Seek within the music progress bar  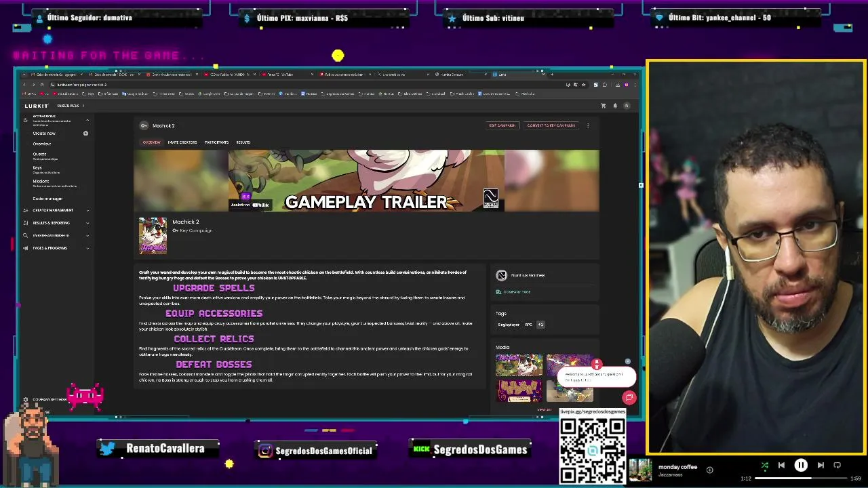pyautogui.click(x=800, y=479)
